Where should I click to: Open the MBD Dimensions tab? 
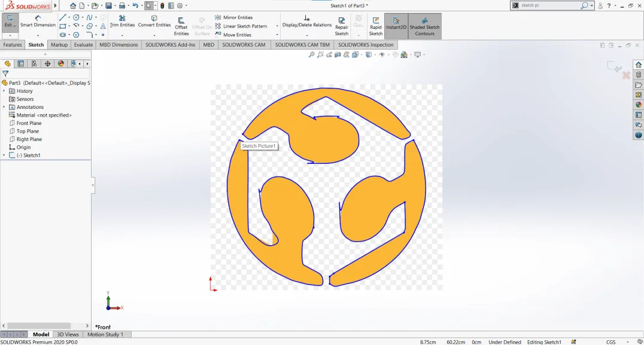[x=119, y=45]
